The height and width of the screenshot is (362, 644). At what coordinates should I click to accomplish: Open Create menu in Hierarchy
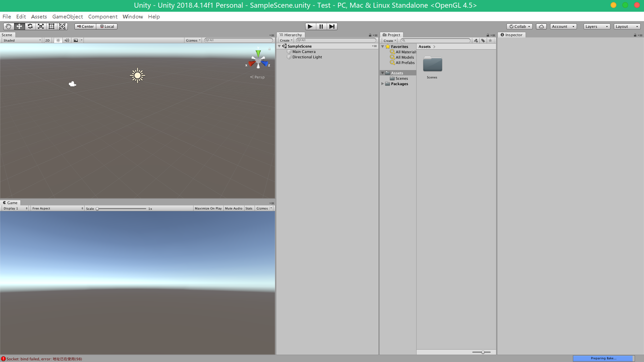[285, 40]
